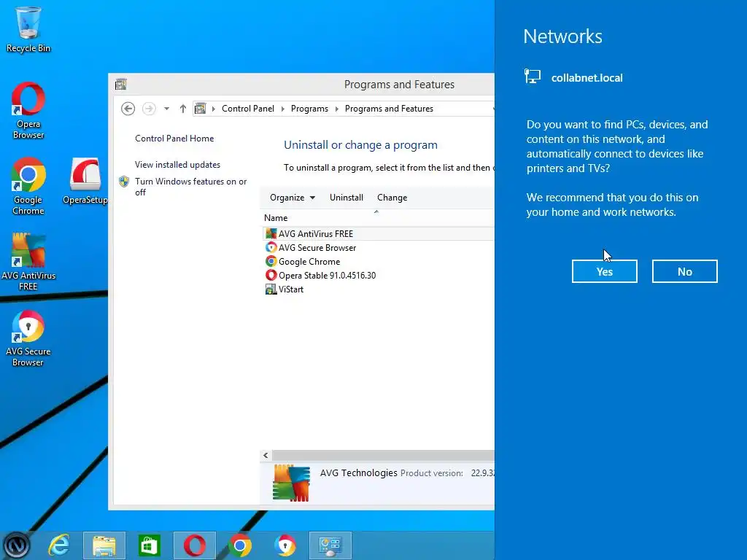Select the Google Chrome desktop shortcut
Screen dimensions: 747x560
28,186
